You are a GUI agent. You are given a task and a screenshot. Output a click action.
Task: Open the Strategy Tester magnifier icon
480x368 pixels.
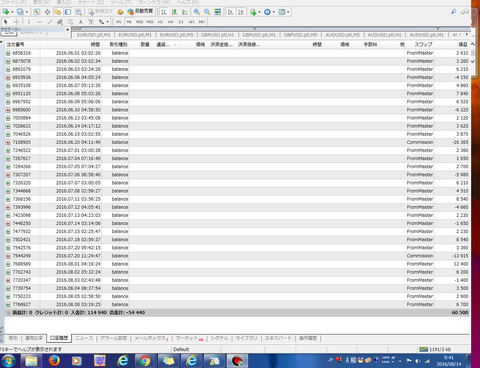click(x=78, y=12)
